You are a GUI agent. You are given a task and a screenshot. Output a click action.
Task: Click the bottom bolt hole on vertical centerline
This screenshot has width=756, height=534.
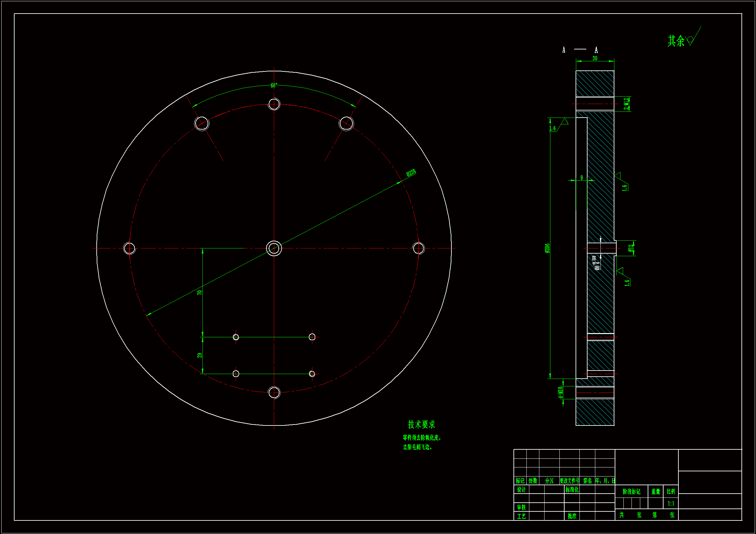click(274, 393)
